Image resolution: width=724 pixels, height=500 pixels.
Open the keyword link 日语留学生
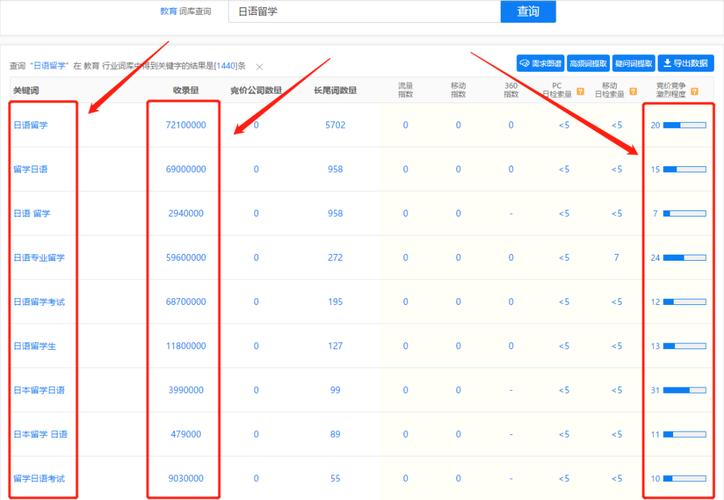(x=35, y=346)
